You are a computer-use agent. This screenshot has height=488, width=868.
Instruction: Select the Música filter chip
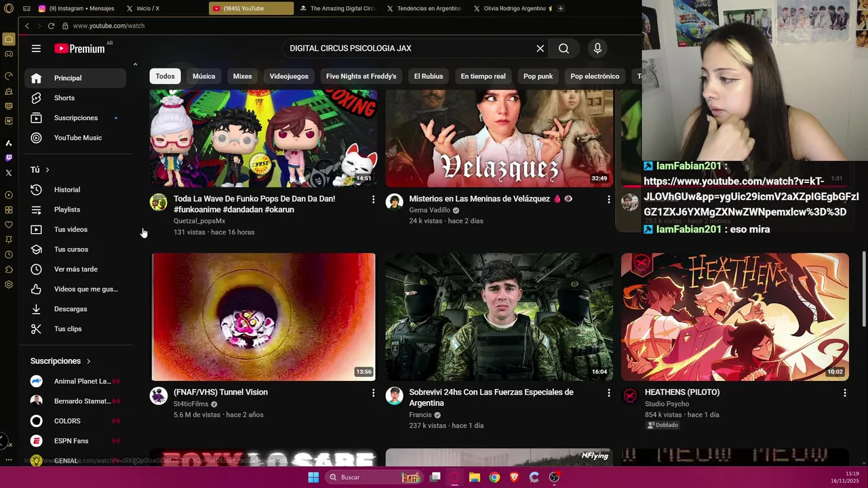(203, 77)
